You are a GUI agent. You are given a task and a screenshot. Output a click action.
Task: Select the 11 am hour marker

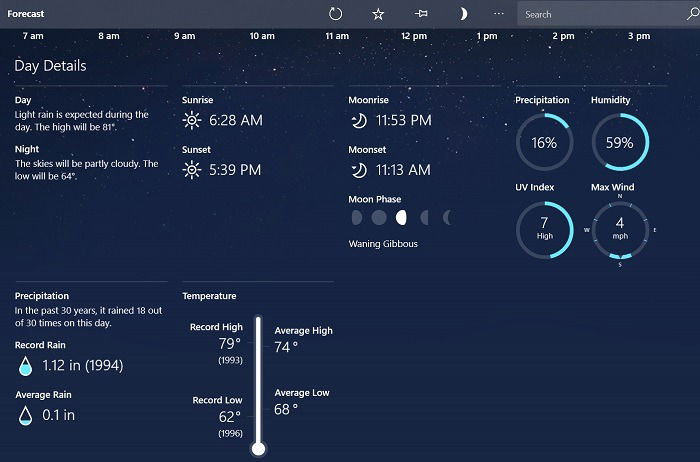(337, 36)
